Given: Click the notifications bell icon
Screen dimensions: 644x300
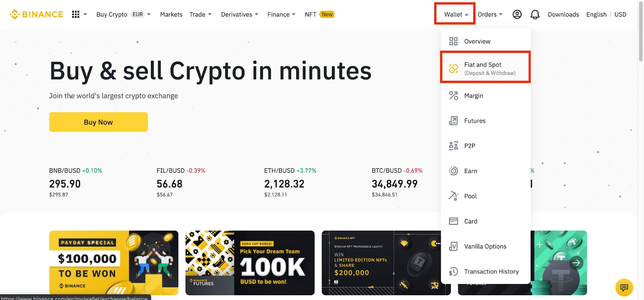Looking at the screenshot, I should point(535,14).
